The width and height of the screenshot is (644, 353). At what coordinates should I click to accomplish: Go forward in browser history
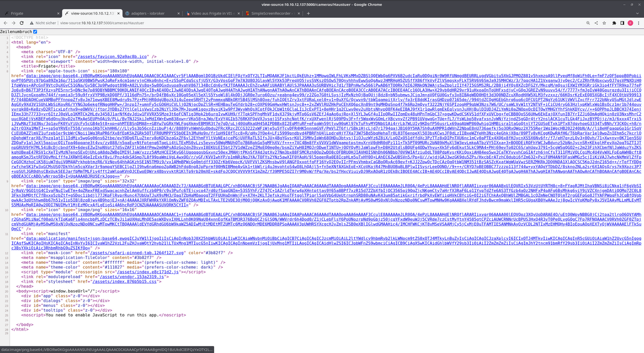14,23
